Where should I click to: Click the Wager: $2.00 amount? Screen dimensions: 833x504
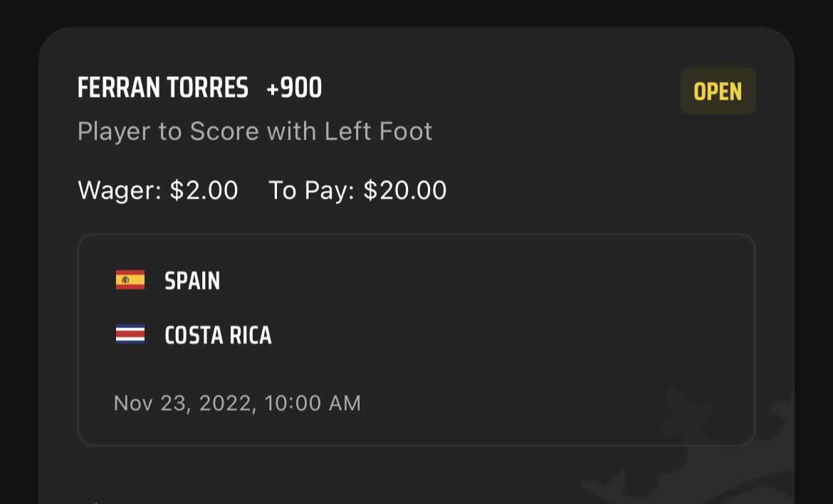pos(157,190)
